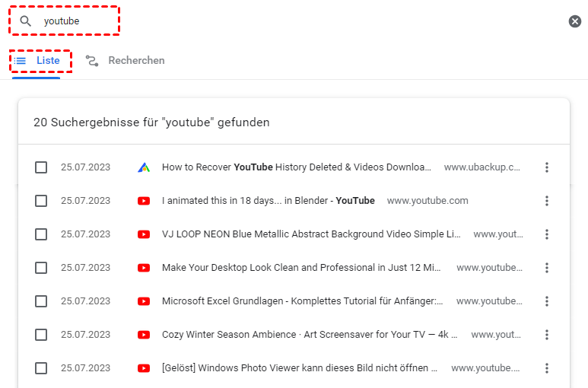Open Cozy Winter Season Ambience link
Screen dimensions: 588x388
pyautogui.click(x=310, y=335)
